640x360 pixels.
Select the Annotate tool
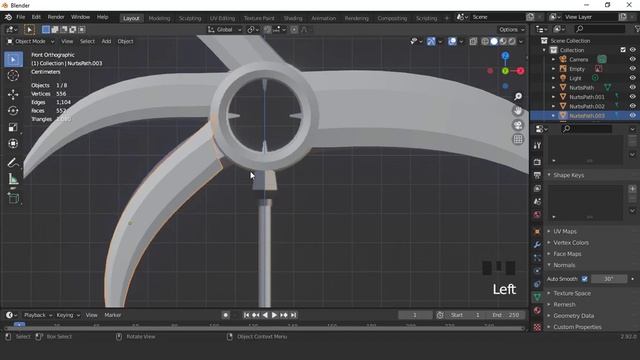pyautogui.click(x=13, y=163)
